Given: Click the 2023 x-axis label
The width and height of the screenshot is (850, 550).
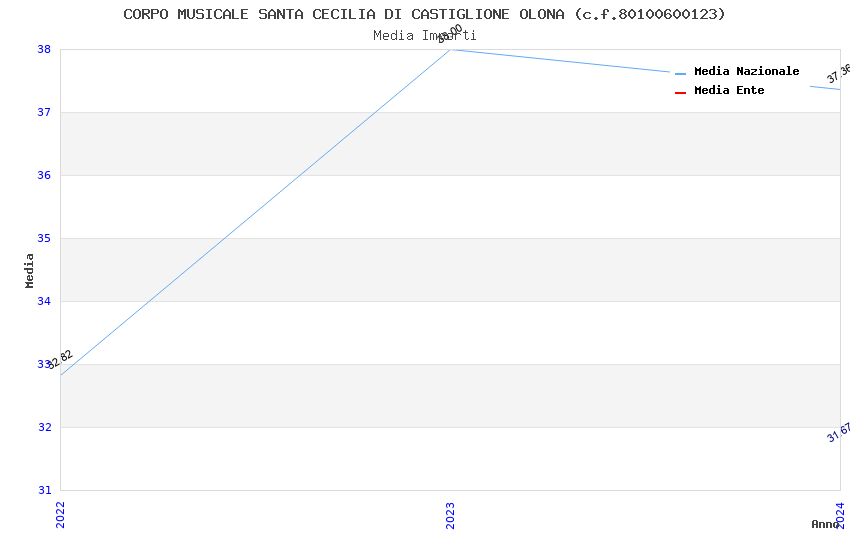Looking at the screenshot, I should [450, 515].
